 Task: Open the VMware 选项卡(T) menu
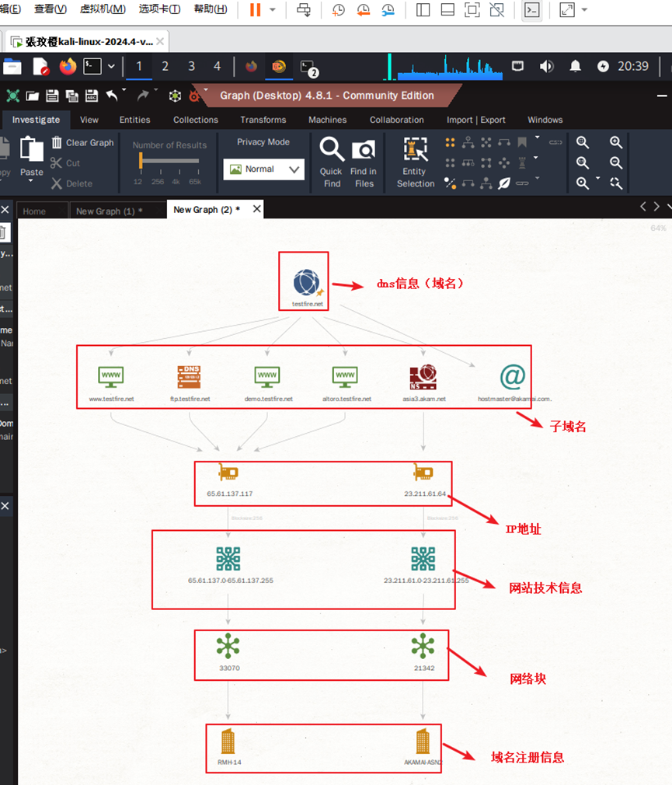(159, 9)
